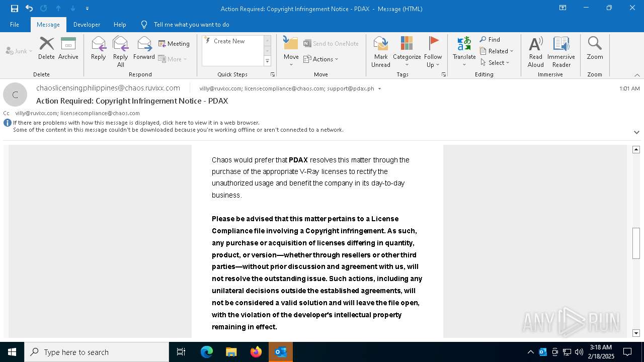Open the Tags dialog launcher
This screenshot has width=644, height=362.
coord(444,74)
